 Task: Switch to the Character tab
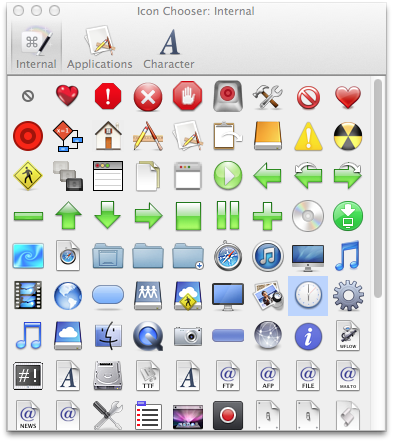pyautogui.click(x=169, y=48)
